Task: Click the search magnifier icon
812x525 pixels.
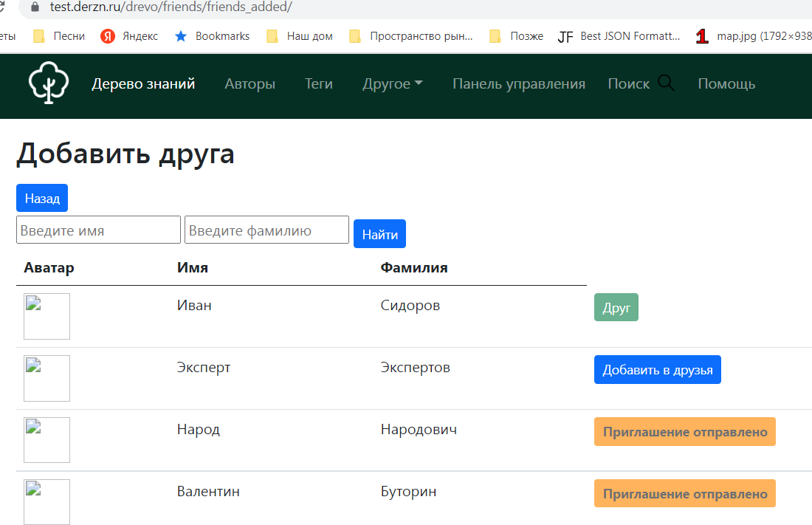Action: tap(666, 83)
